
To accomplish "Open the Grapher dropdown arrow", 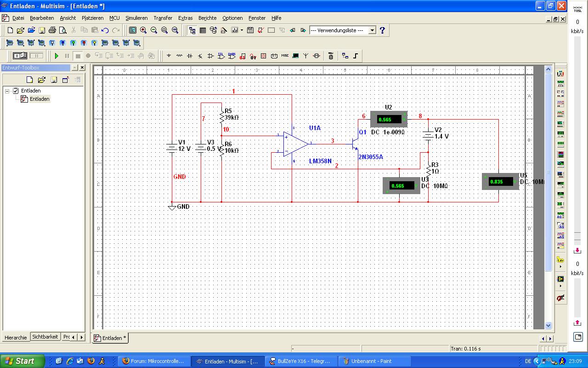I will click(242, 30).
